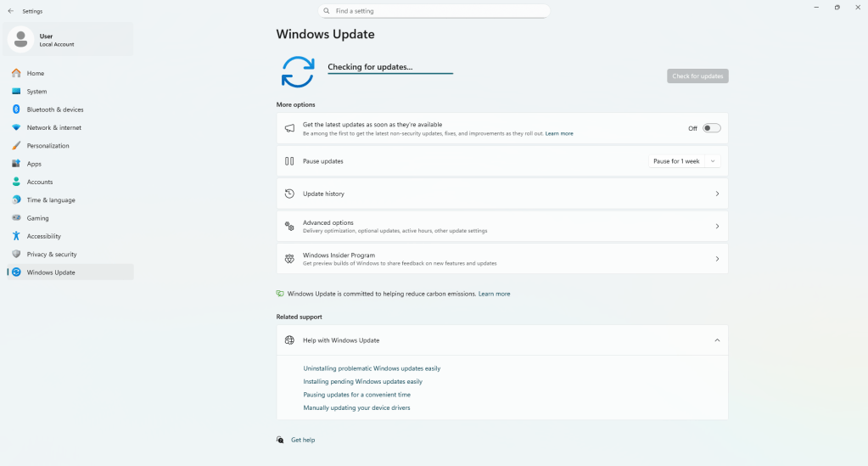Open Windows Insider Program chevron

pyautogui.click(x=717, y=259)
